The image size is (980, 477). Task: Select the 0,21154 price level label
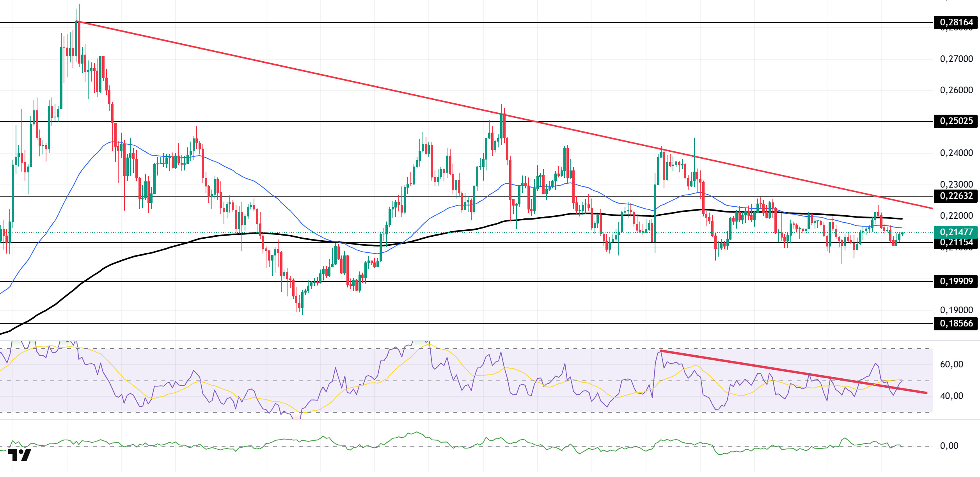956,243
